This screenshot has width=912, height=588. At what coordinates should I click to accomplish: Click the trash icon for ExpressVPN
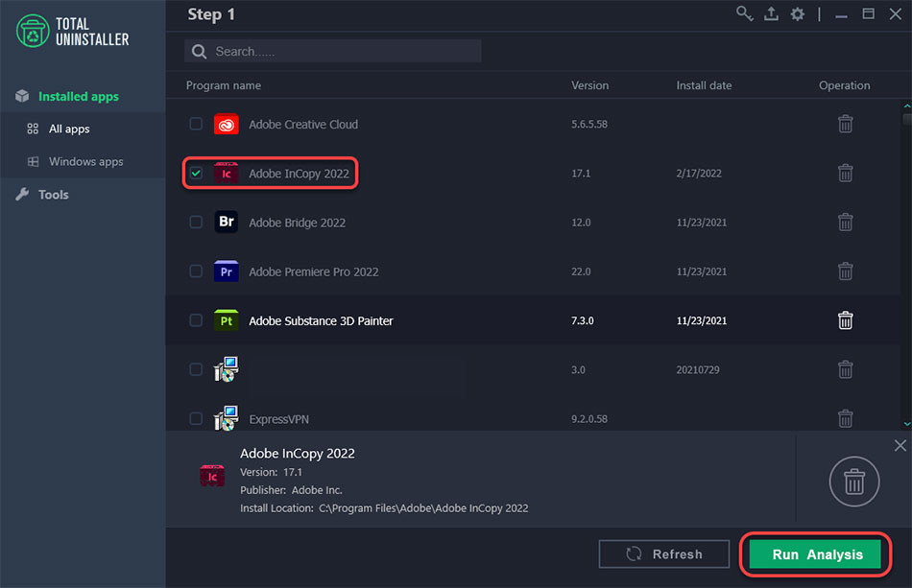click(845, 418)
